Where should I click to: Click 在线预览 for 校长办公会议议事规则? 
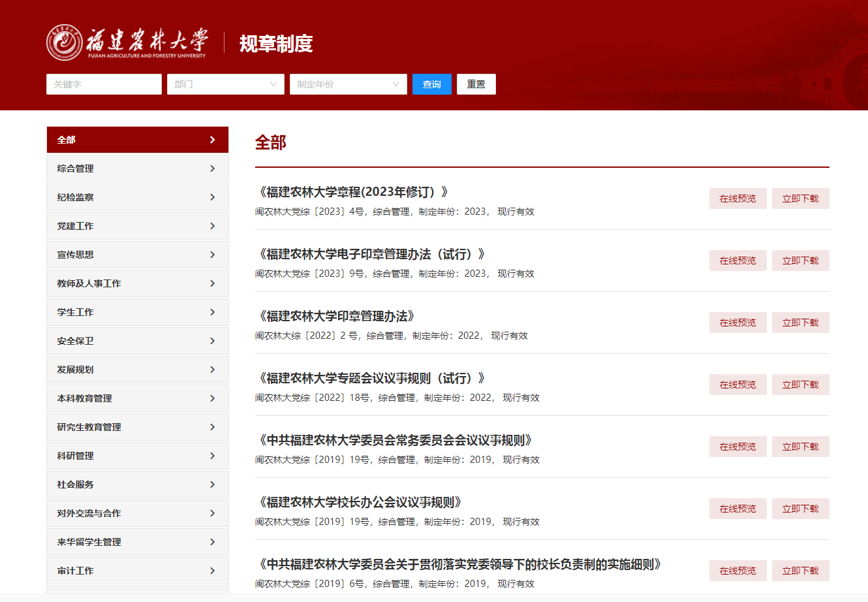[738, 509]
